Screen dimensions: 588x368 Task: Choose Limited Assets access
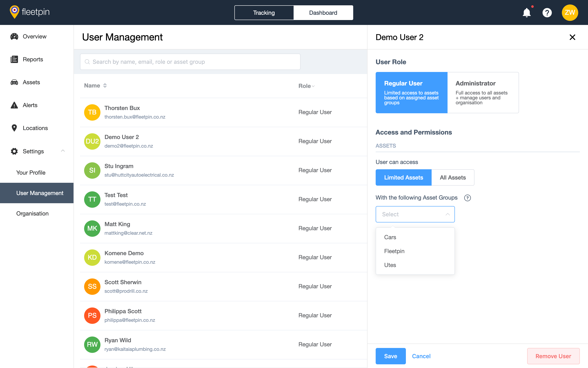coord(404,177)
